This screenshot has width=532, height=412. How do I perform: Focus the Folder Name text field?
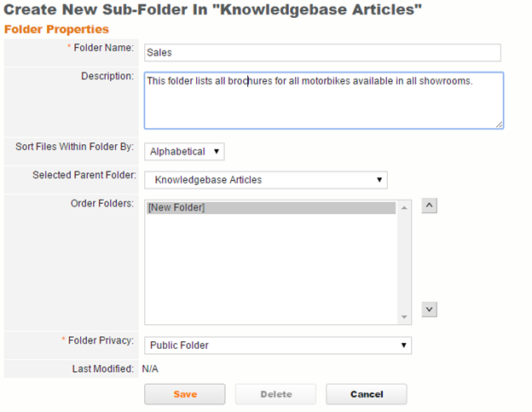(322, 52)
